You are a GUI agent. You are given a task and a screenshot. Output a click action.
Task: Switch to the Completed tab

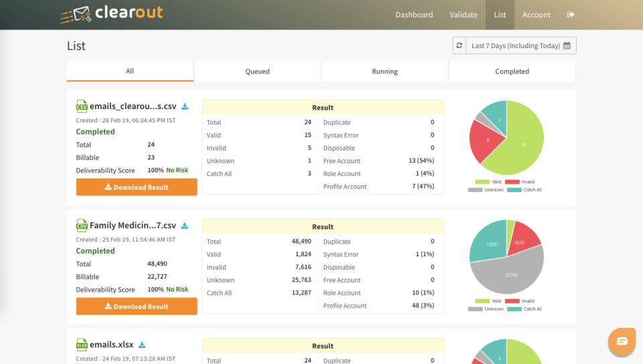click(x=512, y=72)
